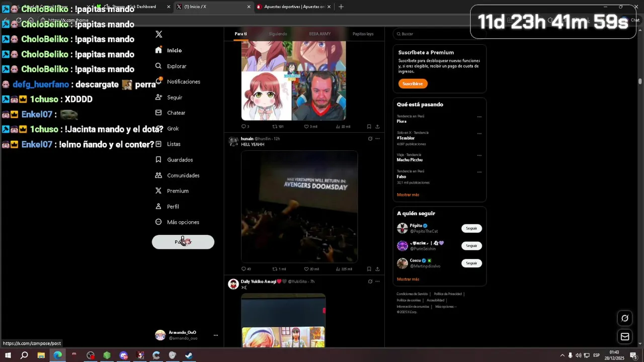Open more options for Machu Picchu trend
This screenshot has width=644, height=362.
pyautogui.click(x=479, y=155)
